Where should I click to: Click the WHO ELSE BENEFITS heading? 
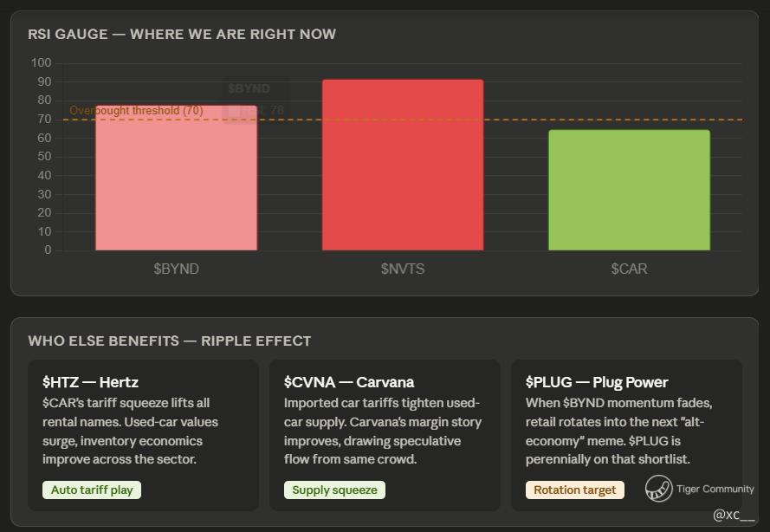pyautogui.click(x=170, y=341)
